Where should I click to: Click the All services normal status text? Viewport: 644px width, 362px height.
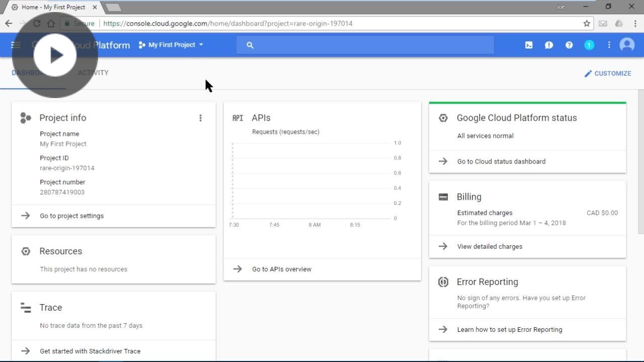[x=485, y=136]
